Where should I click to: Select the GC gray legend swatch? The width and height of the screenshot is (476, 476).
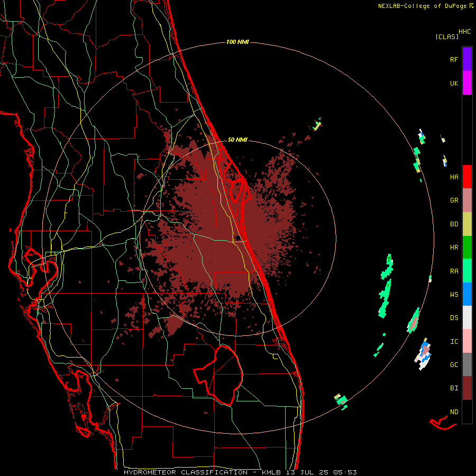click(467, 364)
